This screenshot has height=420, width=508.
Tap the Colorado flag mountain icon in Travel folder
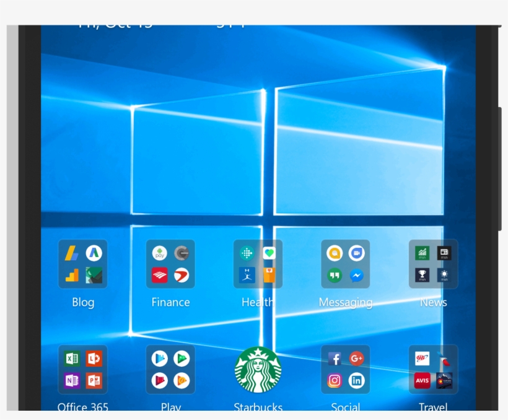click(x=444, y=380)
